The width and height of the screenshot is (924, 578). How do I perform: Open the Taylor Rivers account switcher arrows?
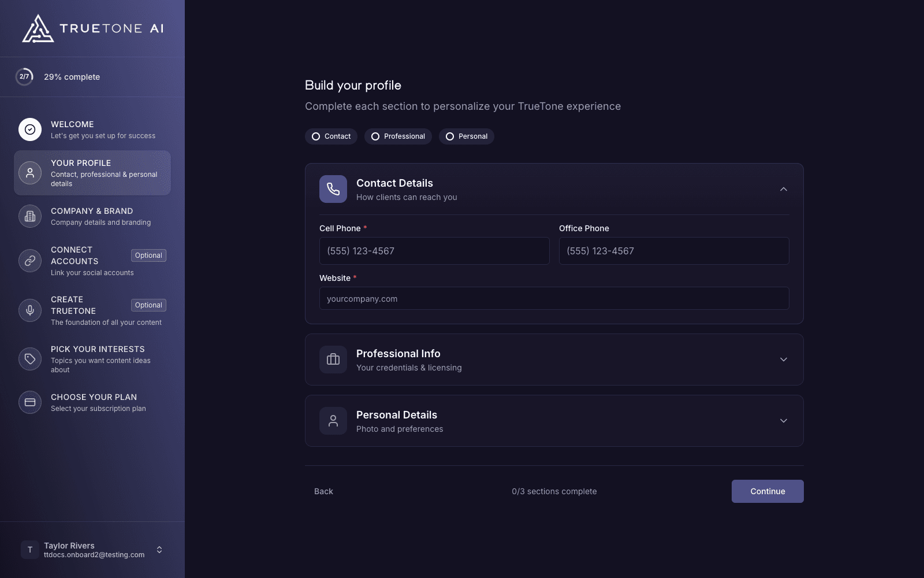(159, 550)
